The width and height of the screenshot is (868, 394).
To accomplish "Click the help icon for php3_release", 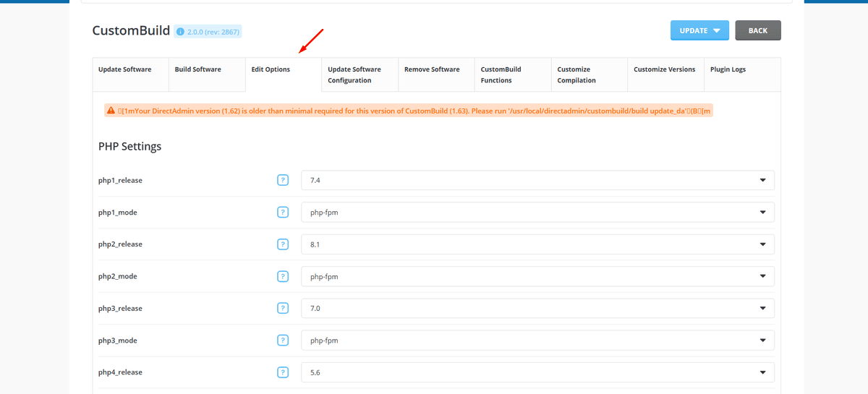I will coord(283,308).
